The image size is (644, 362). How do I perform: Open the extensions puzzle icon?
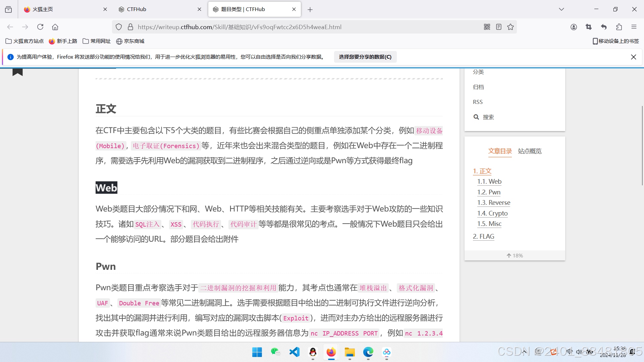tap(619, 27)
